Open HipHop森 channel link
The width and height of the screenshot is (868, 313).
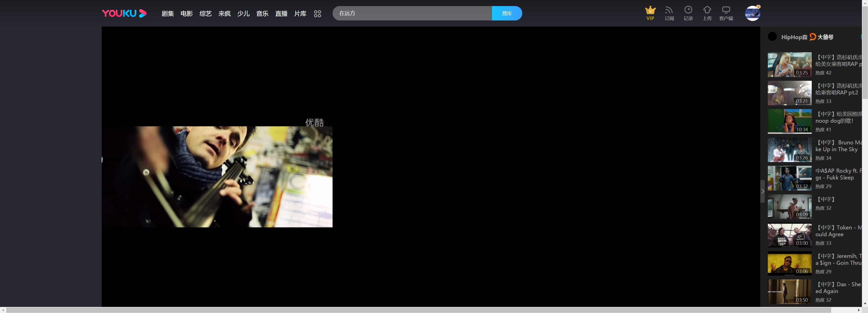794,37
